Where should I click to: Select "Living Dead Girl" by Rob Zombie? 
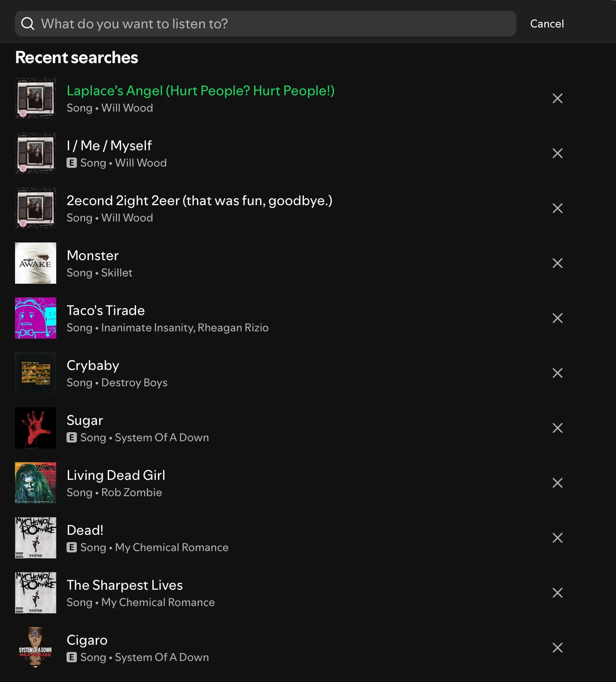coord(115,475)
